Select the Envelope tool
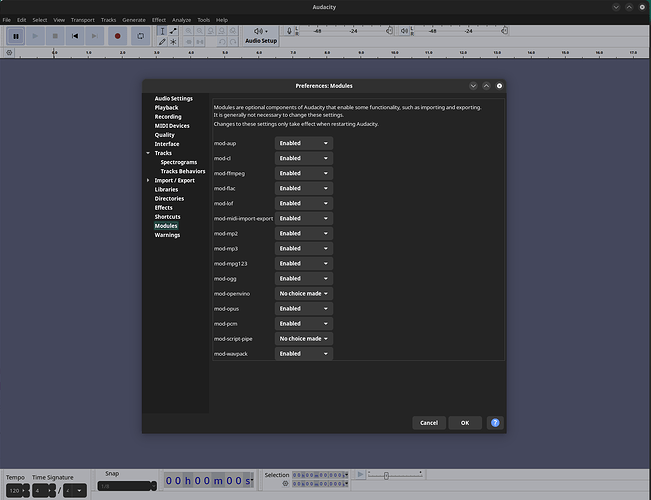The image size is (651, 500). (173, 31)
